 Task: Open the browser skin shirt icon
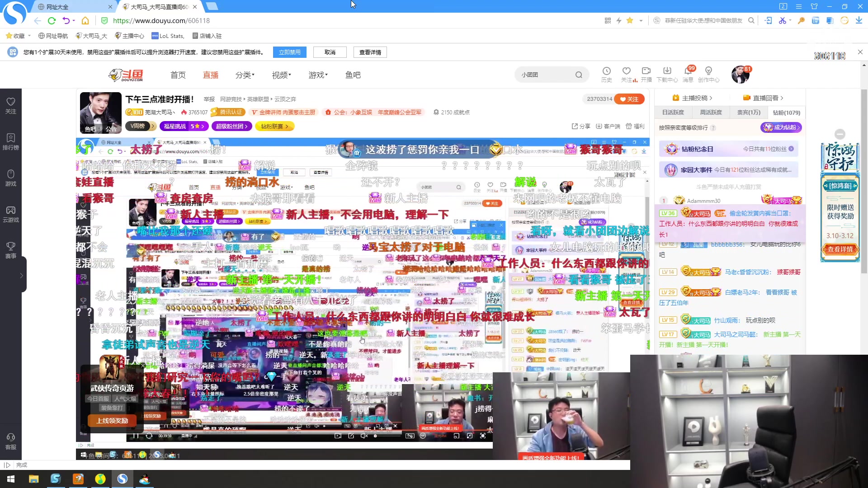click(x=814, y=6)
